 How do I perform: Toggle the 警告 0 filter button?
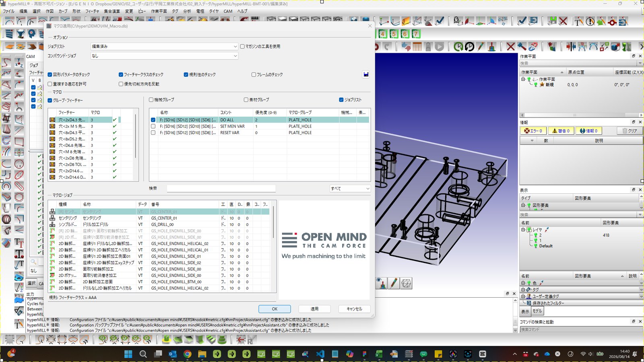pos(561,131)
